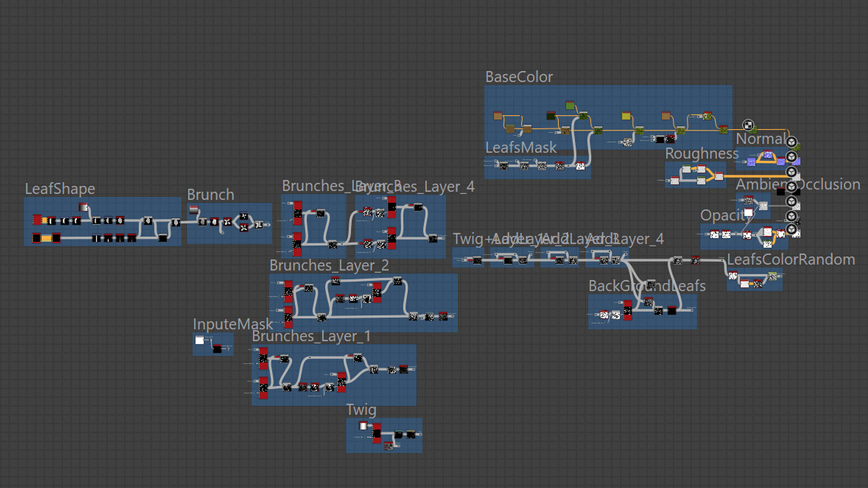Click the LeafsColorRandom frame title
This screenshot has height=488, width=868.
pyautogui.click(x=791, y=260)
